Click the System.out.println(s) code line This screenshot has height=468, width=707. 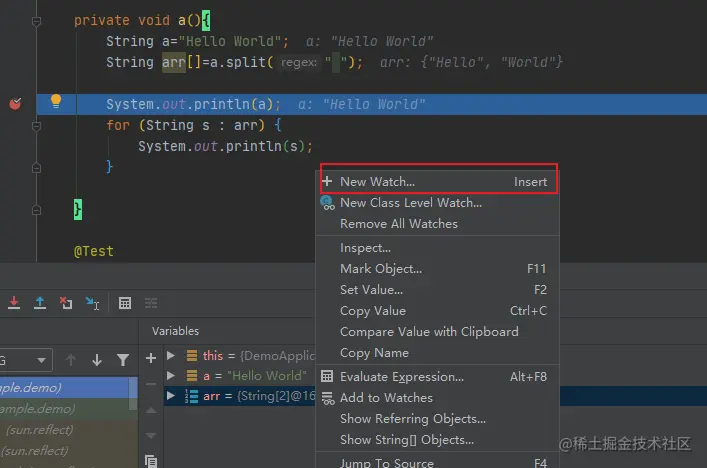click(x=225, y=146)
